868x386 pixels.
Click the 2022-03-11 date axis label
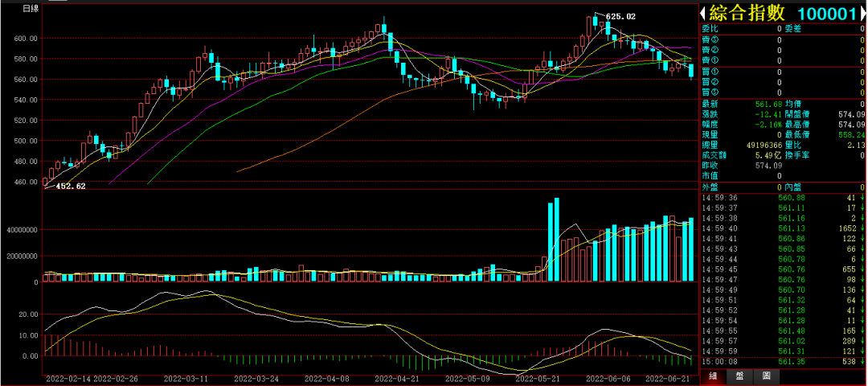tap(186, 380)
